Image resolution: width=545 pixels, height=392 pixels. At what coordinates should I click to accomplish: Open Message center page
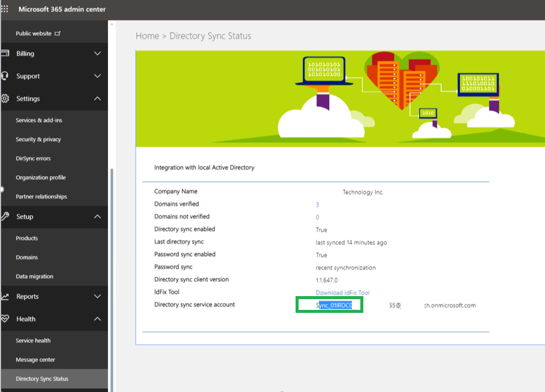click(x=35, y=360)
